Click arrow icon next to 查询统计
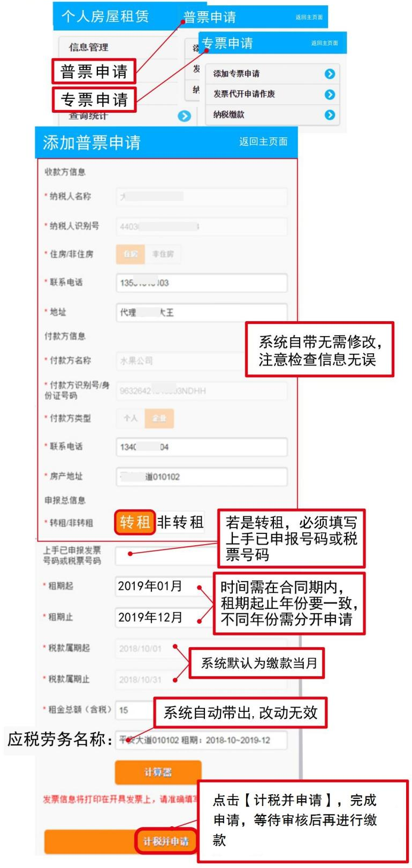This screenshot has height=868, width=412. [184, 116]
